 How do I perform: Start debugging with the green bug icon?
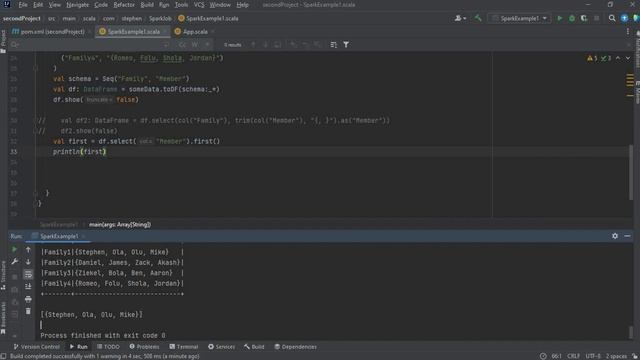click(572, 18)
